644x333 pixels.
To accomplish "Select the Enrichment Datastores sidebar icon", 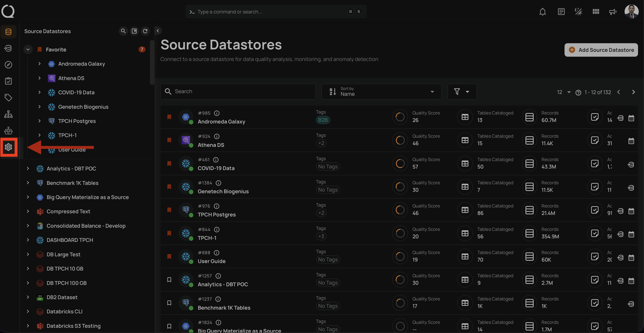I will point(8,48).
